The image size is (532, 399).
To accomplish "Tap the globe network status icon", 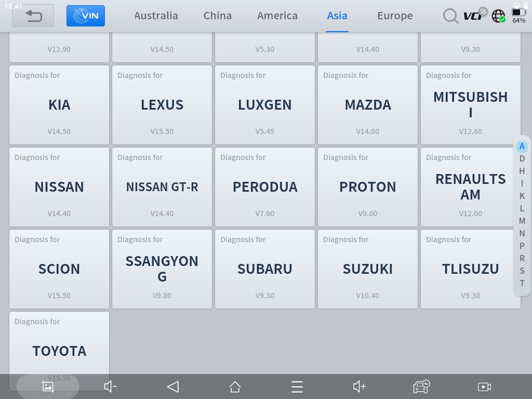I will coord(498,16).
